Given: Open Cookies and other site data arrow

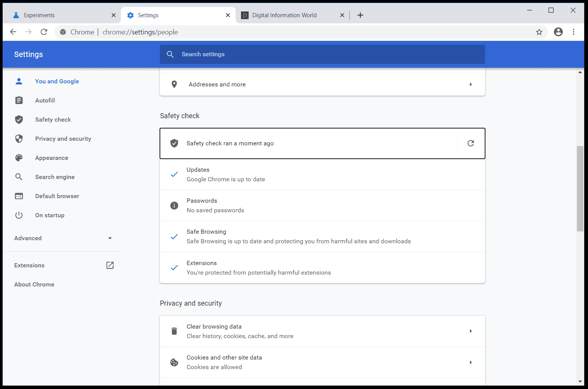Looking at the screenshot, I should pos(471,362).
